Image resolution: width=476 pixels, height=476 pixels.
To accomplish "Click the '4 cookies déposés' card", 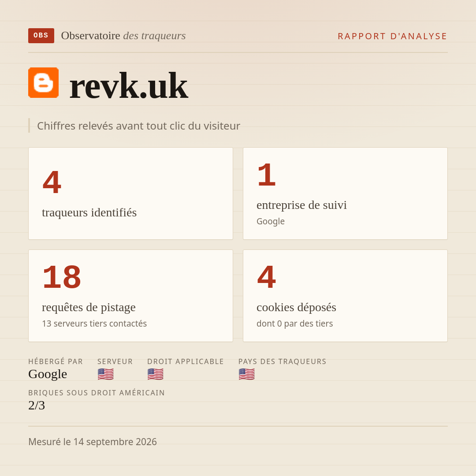I will (345, 296).
